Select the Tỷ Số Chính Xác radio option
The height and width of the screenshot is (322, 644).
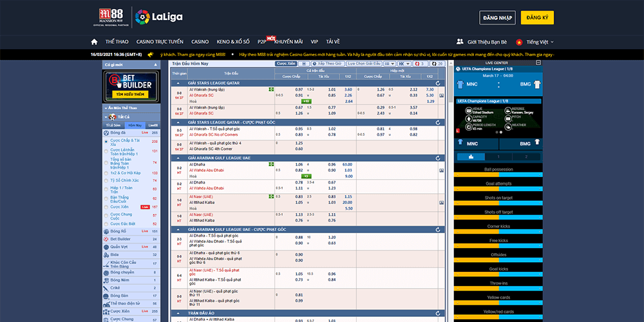[x=106, y=180]
